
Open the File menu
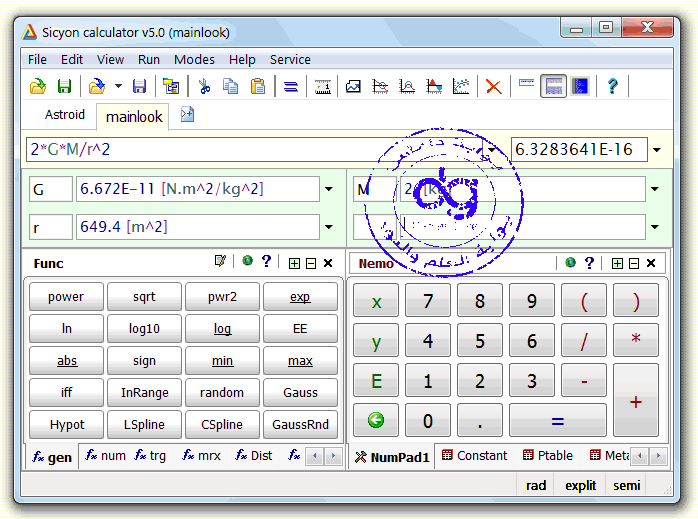coord(37,59)
